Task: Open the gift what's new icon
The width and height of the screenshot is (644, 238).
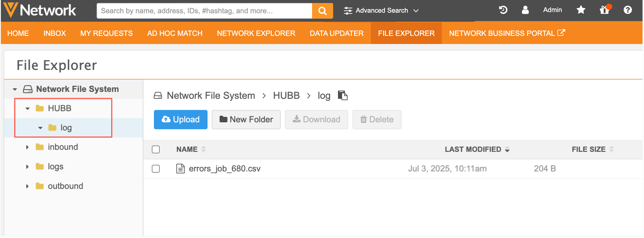Action: [x=605, y=10]
